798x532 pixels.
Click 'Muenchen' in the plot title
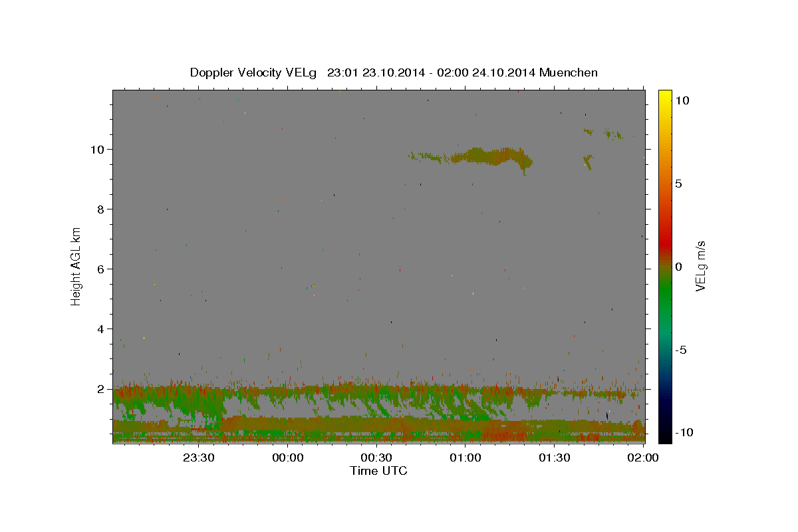[569, 72]
